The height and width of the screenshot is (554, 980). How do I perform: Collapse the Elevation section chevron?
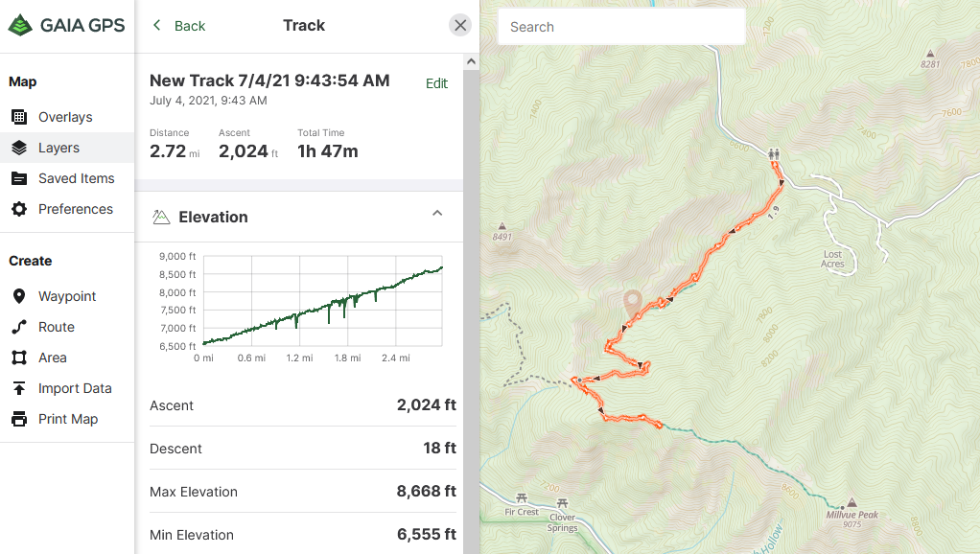(x=437, y=213)
